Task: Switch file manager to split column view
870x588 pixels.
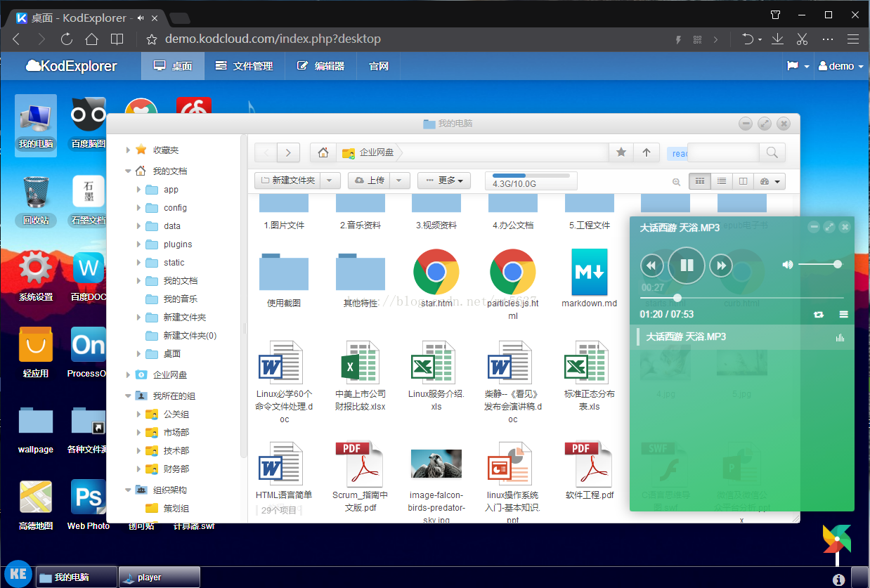Action: coord(743,181)
